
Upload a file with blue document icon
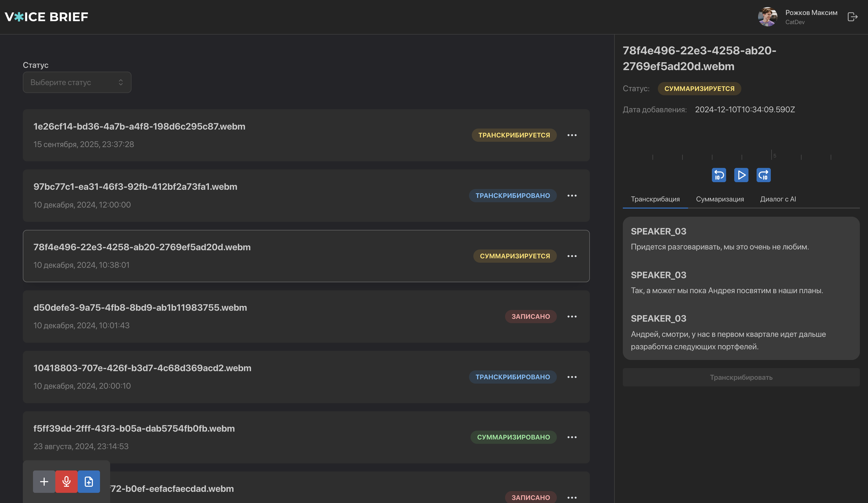click(x=89, y=481)
